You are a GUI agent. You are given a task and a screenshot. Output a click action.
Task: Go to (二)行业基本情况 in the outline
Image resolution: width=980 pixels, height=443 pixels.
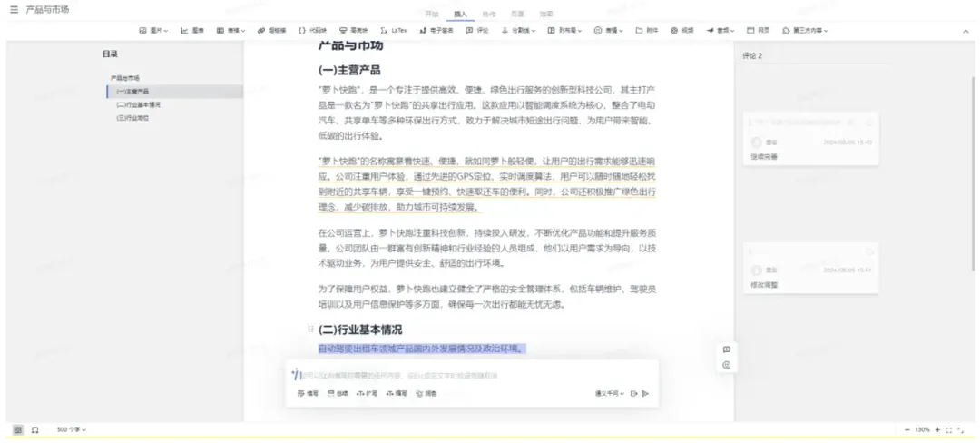click(x=138, y=104)
